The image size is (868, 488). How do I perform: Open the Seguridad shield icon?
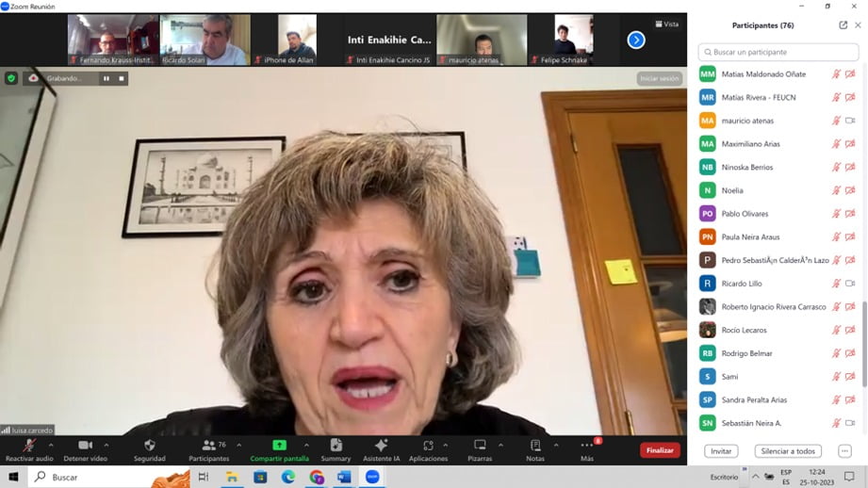pyautogui.click(x=149, y=445)
